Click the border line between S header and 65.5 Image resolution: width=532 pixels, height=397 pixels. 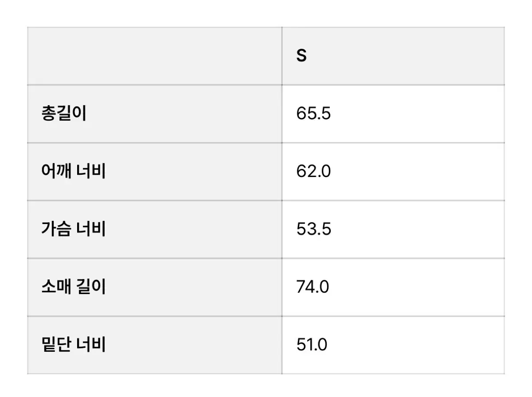coord(393,85)
